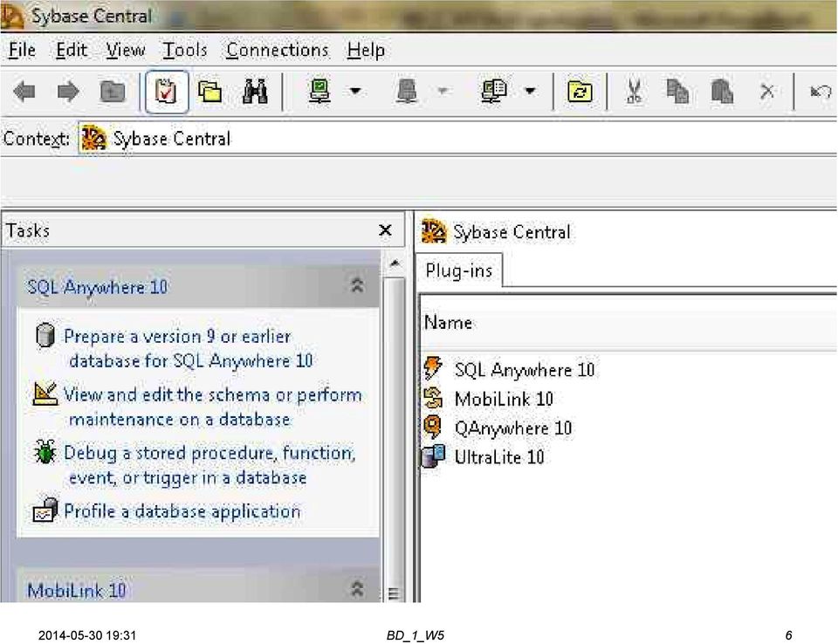838x644 pixels.
Task: Click the UltraLite 10 database icon
Action: pos(433,456)
